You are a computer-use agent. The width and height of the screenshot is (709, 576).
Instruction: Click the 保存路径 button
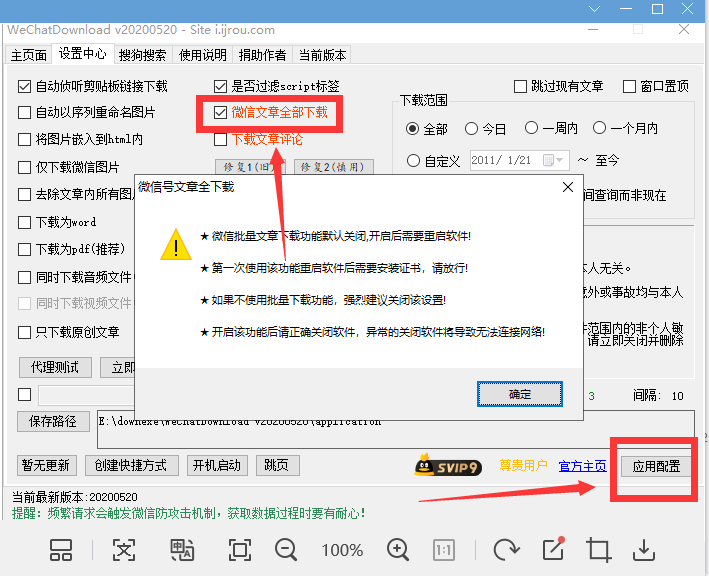53,421
